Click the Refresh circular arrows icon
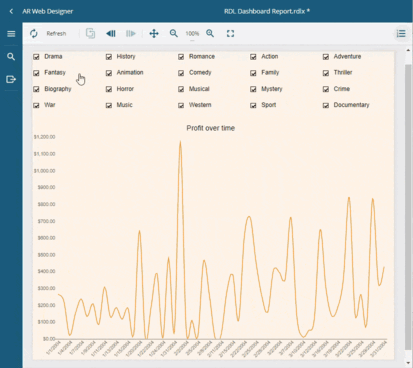 34,34
